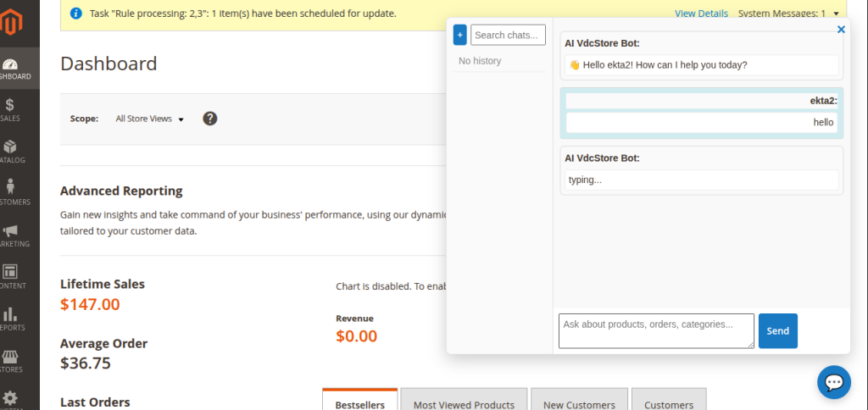Open the Customers sidebar menu

pyautogui.click(x=10, y=192)
